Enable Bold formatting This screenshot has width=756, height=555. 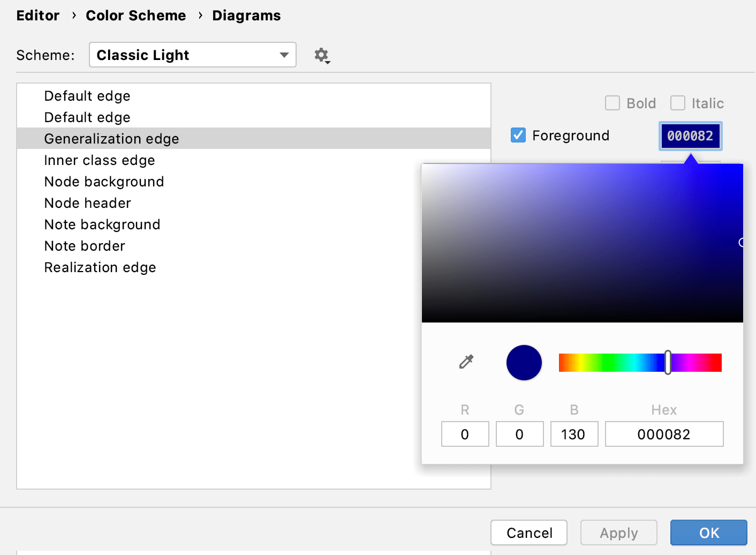pyautogui.click(x=612, y=103)
